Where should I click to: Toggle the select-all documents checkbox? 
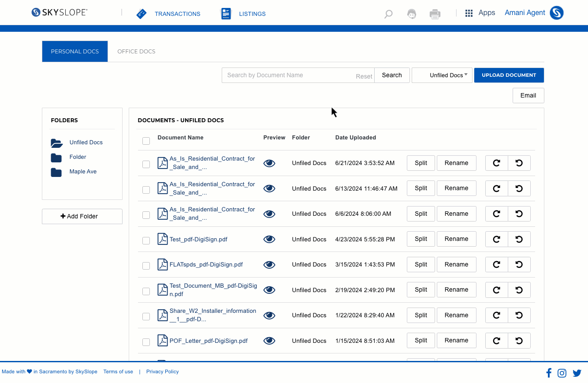point(146,141)
